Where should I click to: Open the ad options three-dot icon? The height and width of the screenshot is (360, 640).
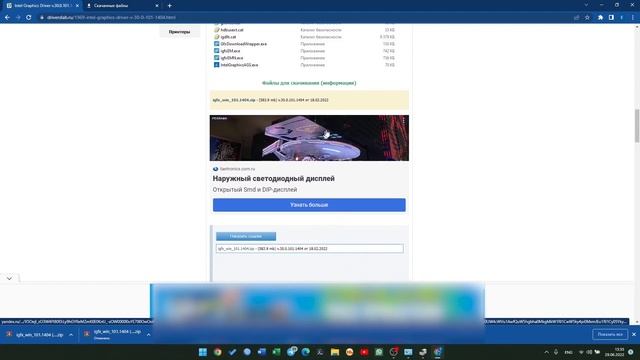(404, 121)
